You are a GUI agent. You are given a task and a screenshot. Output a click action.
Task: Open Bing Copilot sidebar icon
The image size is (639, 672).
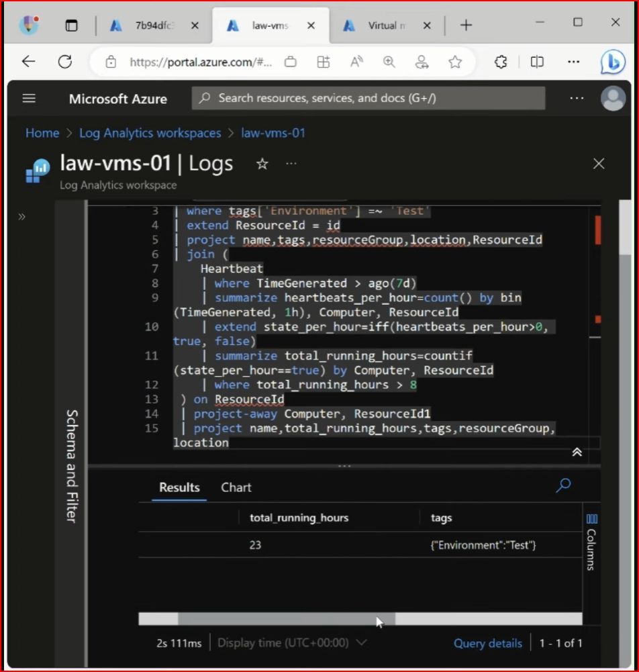(x=613, y=62)
